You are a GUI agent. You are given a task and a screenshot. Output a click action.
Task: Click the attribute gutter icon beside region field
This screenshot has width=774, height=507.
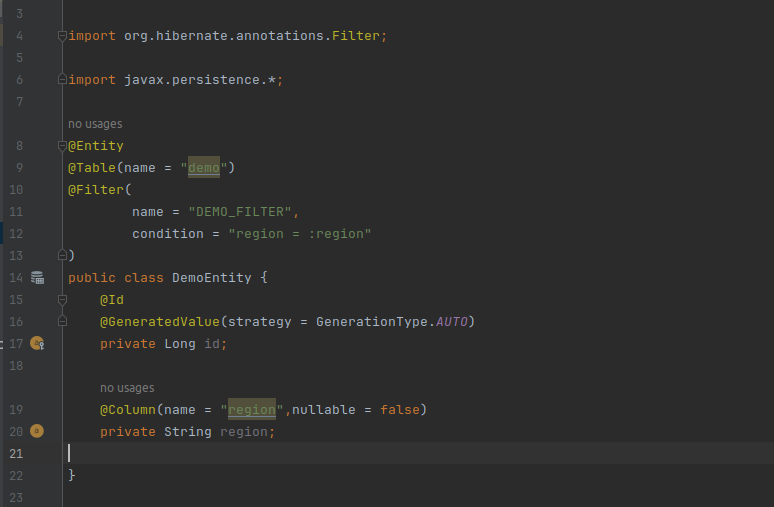(37, 431)
